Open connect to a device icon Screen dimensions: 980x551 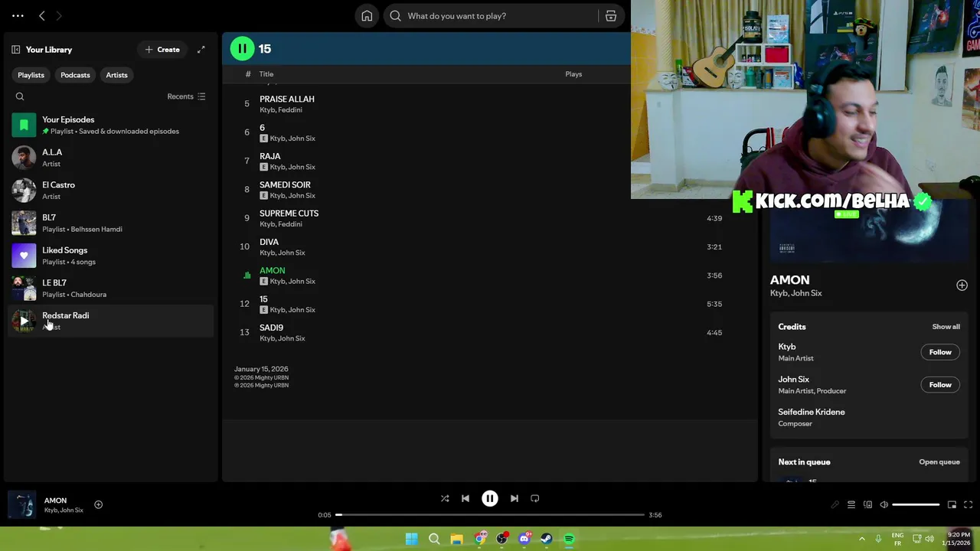(867, 505)
